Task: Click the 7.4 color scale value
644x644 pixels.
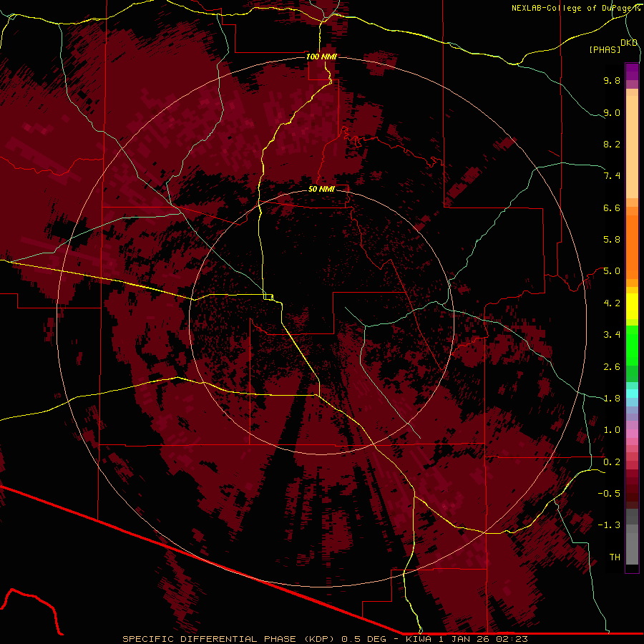Action: (612, 176)
